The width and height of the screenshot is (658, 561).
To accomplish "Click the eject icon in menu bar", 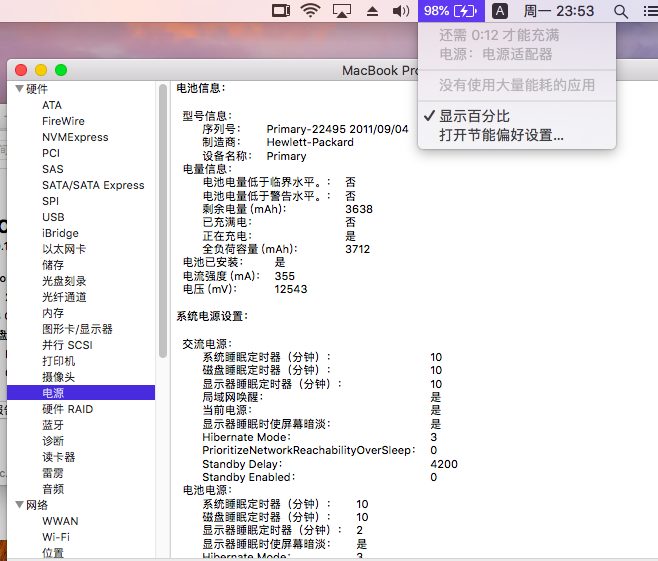I will 372,11.
